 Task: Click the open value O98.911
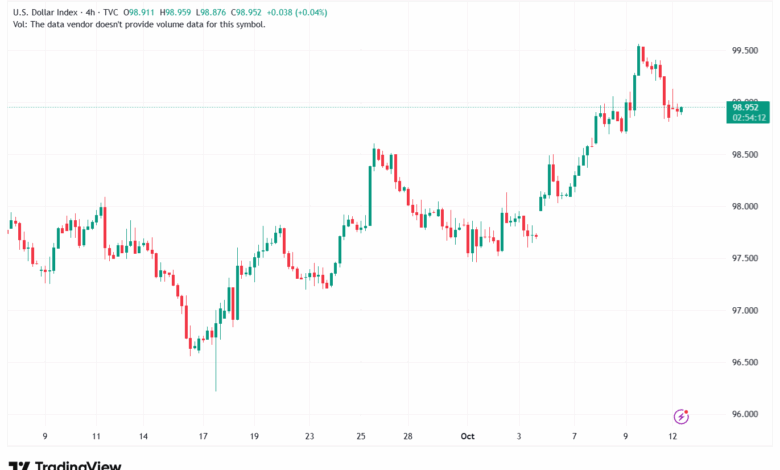point(139,12)
